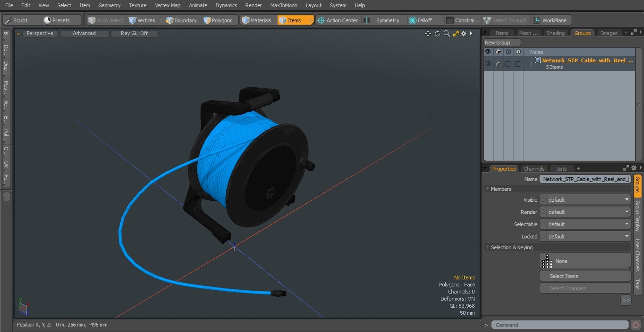Click the wireframe cube column header icon

click(508, 52)
